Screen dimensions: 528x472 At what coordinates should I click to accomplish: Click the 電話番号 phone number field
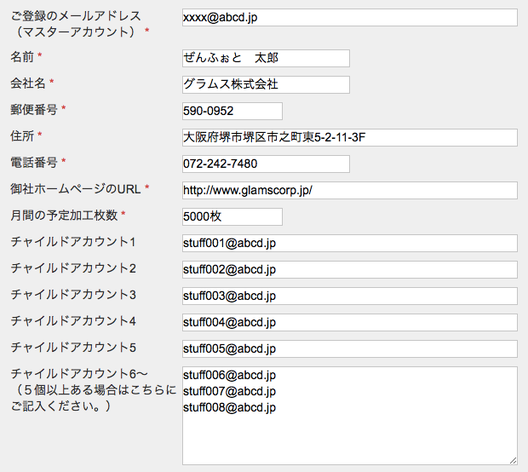(x=266, y=164)
